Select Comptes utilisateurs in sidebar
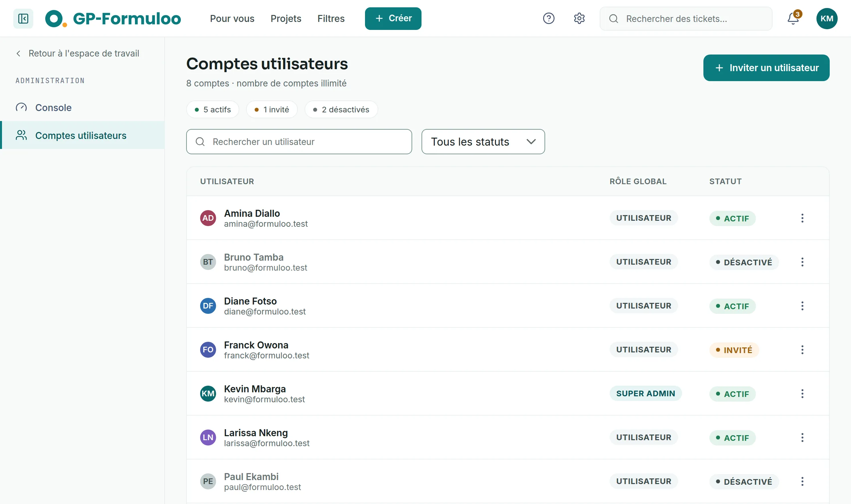 click(82, 135)
